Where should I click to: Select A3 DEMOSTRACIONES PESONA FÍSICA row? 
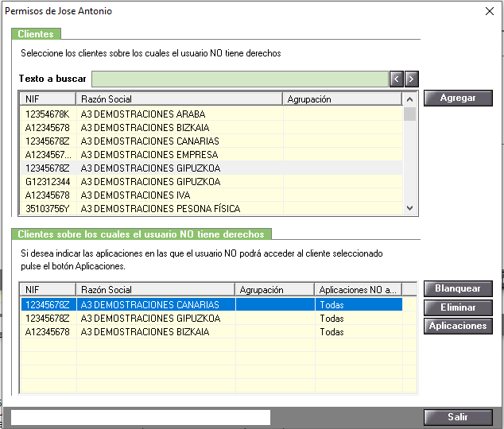pyautogui.click(x=211, y=208)
